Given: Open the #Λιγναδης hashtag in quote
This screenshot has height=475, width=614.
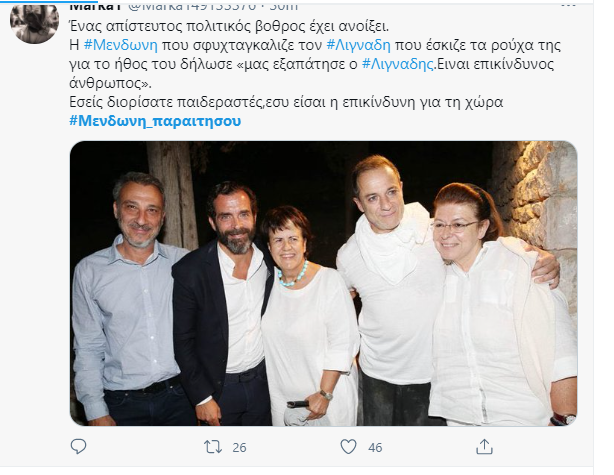Looking at the screenshot, I should (398, 64).
